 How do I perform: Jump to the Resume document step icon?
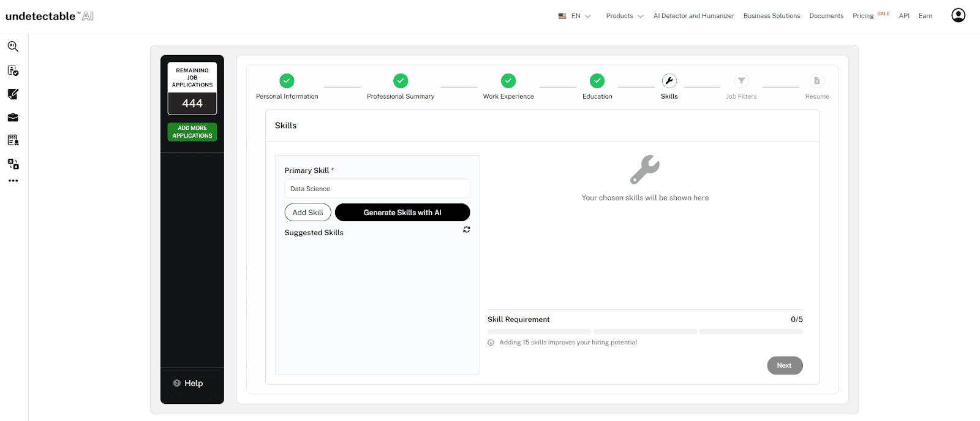pyautogui.click(x=817, y=81)
